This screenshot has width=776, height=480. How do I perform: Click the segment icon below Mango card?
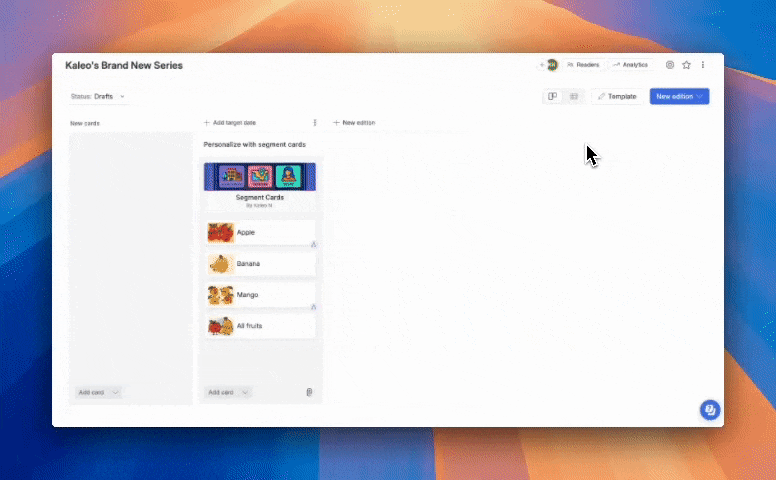313,307
